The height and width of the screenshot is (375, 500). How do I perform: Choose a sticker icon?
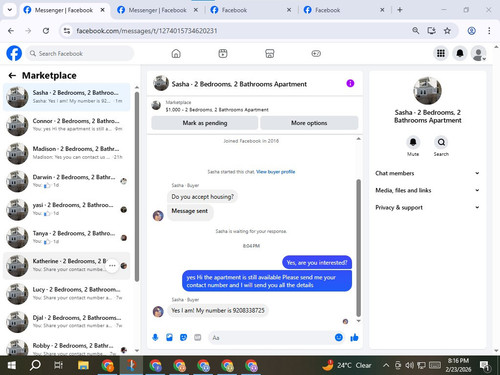pos(183,338)
